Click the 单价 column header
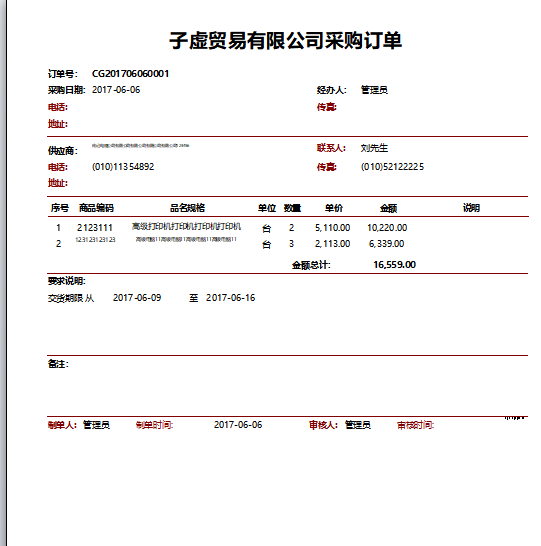Screen dimensions: 541x546 [334, 208]
